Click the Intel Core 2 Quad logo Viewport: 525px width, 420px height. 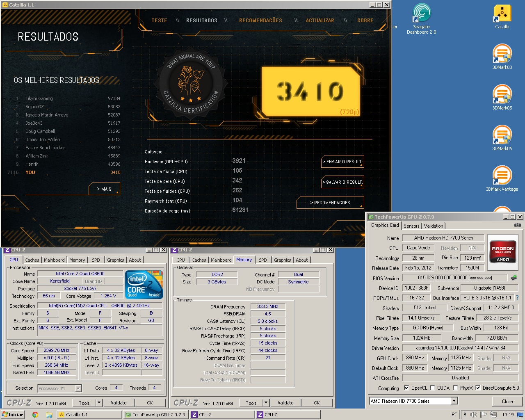(x=144, y=284)
